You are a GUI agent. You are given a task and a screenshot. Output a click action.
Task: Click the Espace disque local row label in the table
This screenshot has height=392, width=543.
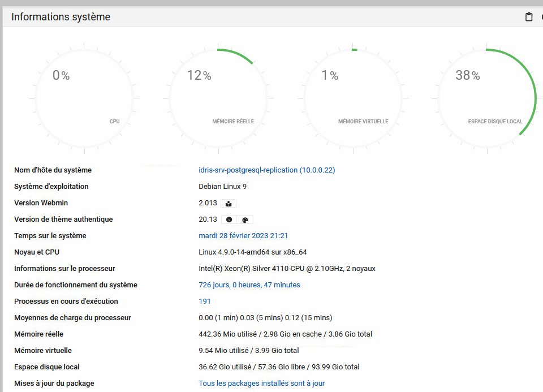coord(47,367)
